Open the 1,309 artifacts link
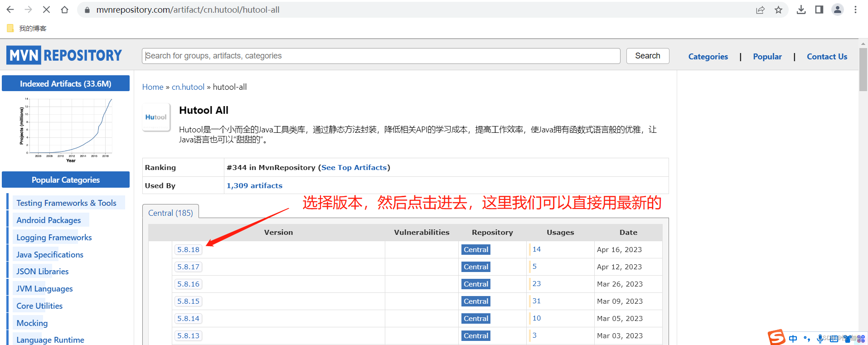This screenshot has width=868, height=345. tap(254, 185)
